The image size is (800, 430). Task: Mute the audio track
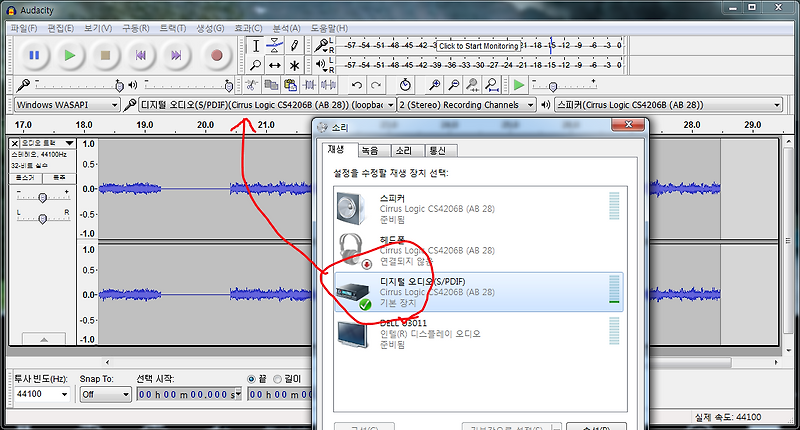pyautogui.click(x=26, y=178)
